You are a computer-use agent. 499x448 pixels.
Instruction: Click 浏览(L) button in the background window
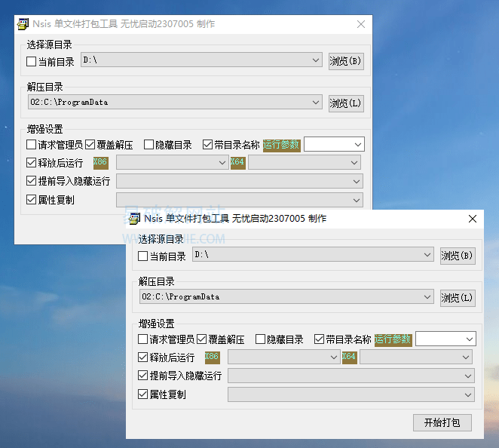click(346, 103)
